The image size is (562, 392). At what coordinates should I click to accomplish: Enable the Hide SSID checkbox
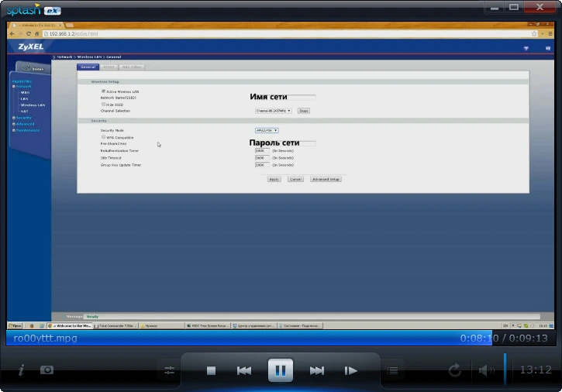click(104, 105)
